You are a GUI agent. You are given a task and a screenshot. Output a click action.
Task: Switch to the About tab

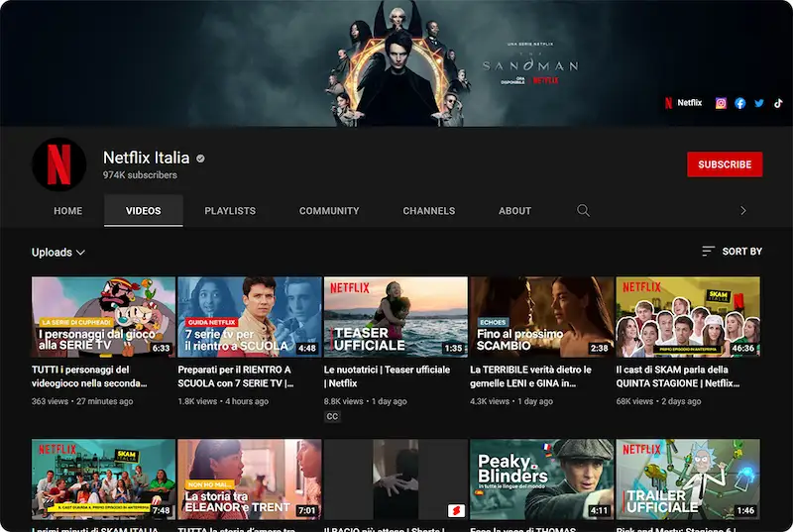514,211
